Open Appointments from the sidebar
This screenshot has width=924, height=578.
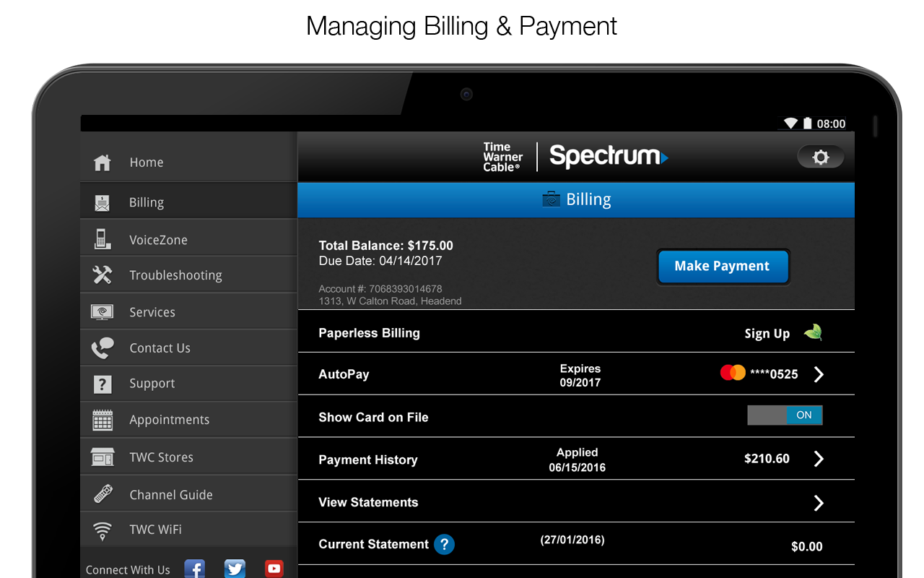[x=188, y=420]
